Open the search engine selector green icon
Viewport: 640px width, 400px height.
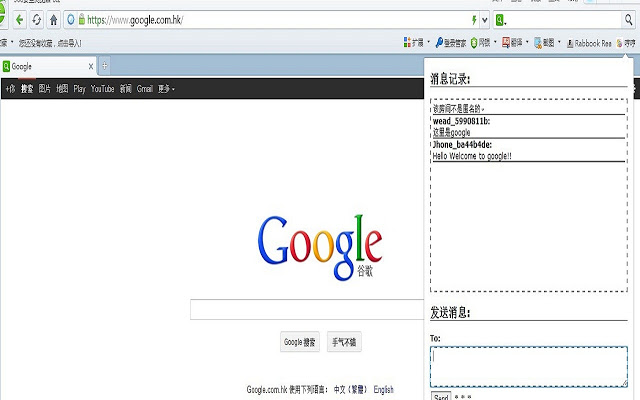500,20
